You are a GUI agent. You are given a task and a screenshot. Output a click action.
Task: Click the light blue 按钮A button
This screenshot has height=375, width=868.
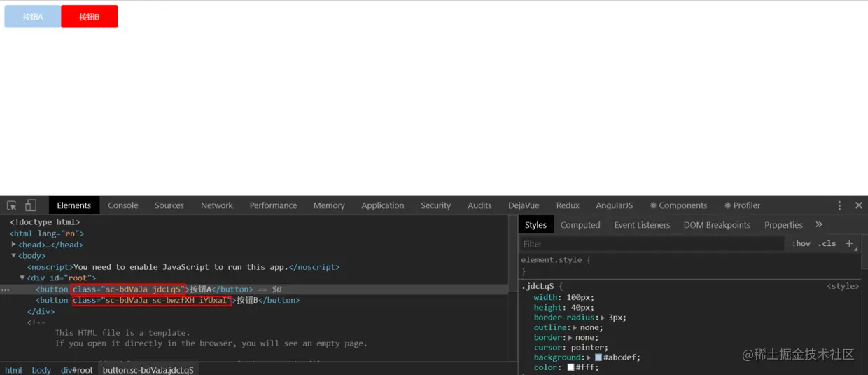coord(33,17)
